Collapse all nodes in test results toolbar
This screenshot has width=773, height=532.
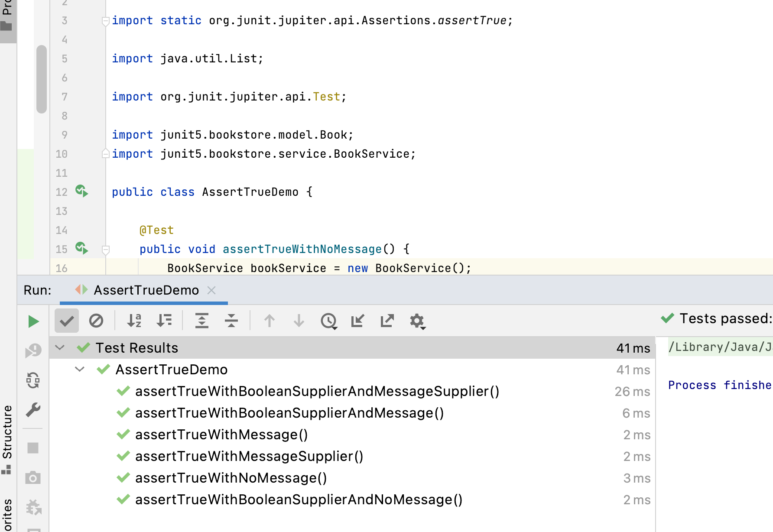click(231, 321)
